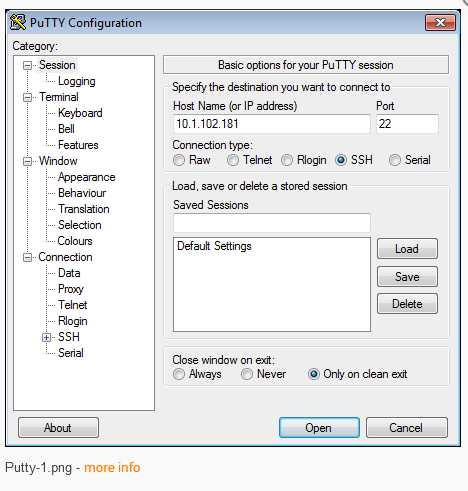
Task: Open the Serial category in tree
Action: 71,353
